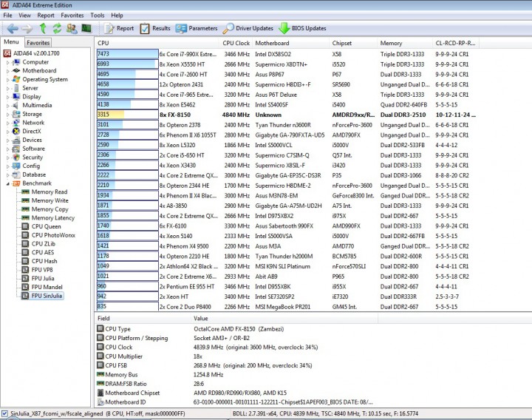Screen dimensions: 532x420
Task: Select the Memory Read benchmark icon
Action: click(25, 192)
